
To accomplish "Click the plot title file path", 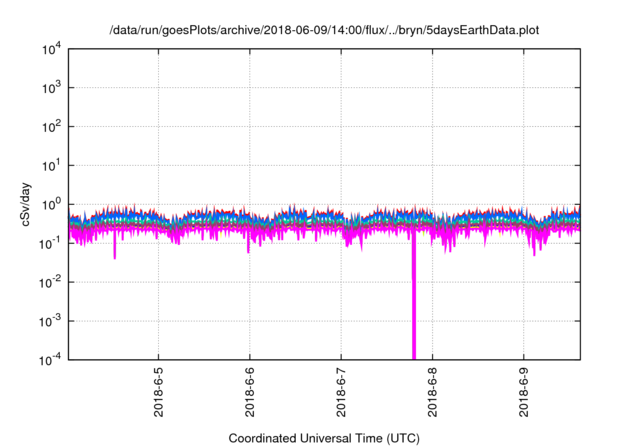I will (324, 30).
